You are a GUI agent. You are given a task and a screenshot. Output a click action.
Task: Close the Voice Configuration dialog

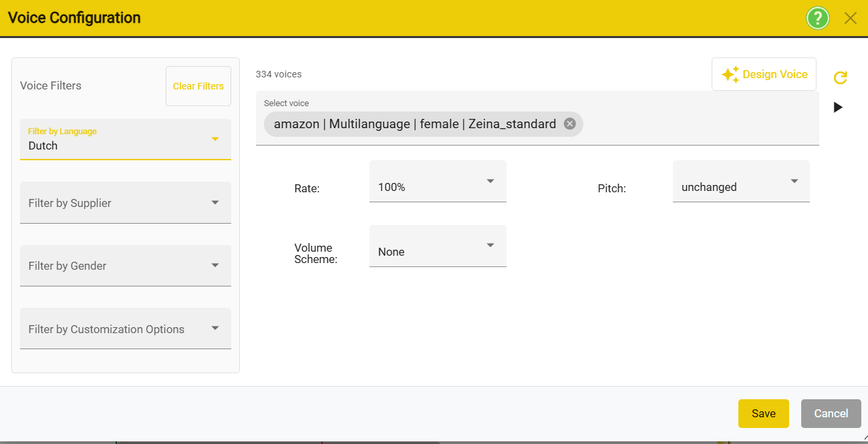(851, 18)
